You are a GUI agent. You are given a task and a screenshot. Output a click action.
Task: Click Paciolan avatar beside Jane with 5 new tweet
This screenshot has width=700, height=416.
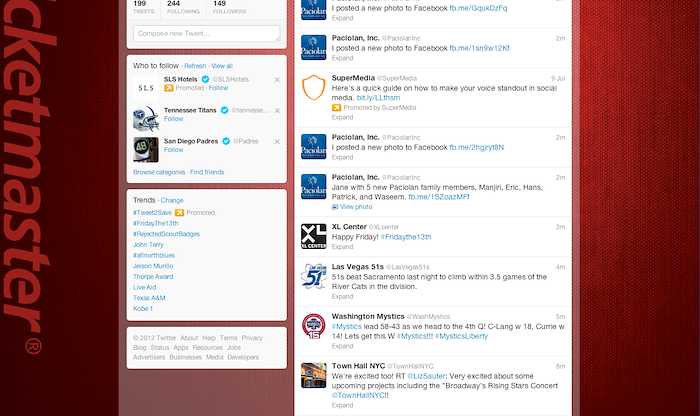coord(313,187)
